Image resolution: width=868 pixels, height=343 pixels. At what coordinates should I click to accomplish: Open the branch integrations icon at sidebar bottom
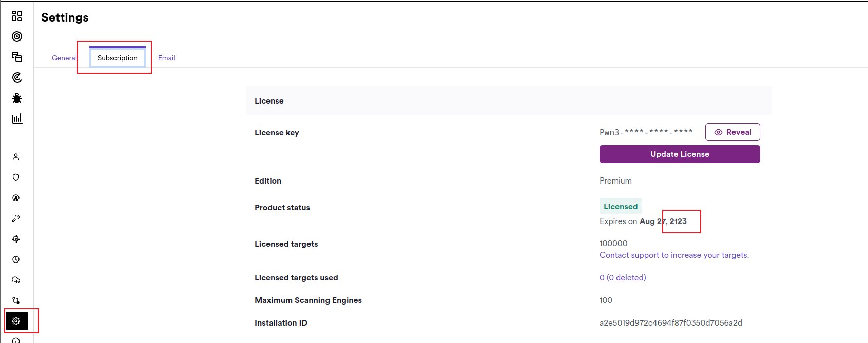(x=16, y=300)
